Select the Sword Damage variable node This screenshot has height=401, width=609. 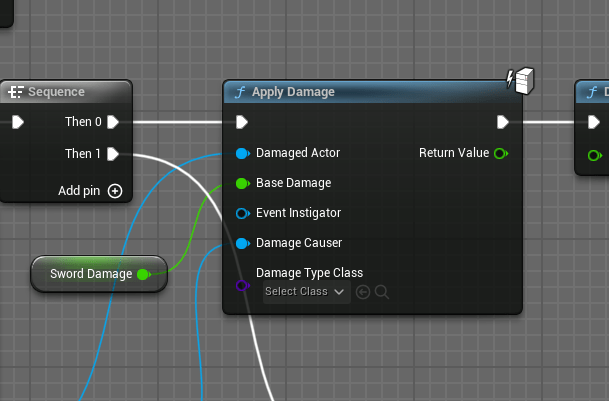click(x=90, y=274)
